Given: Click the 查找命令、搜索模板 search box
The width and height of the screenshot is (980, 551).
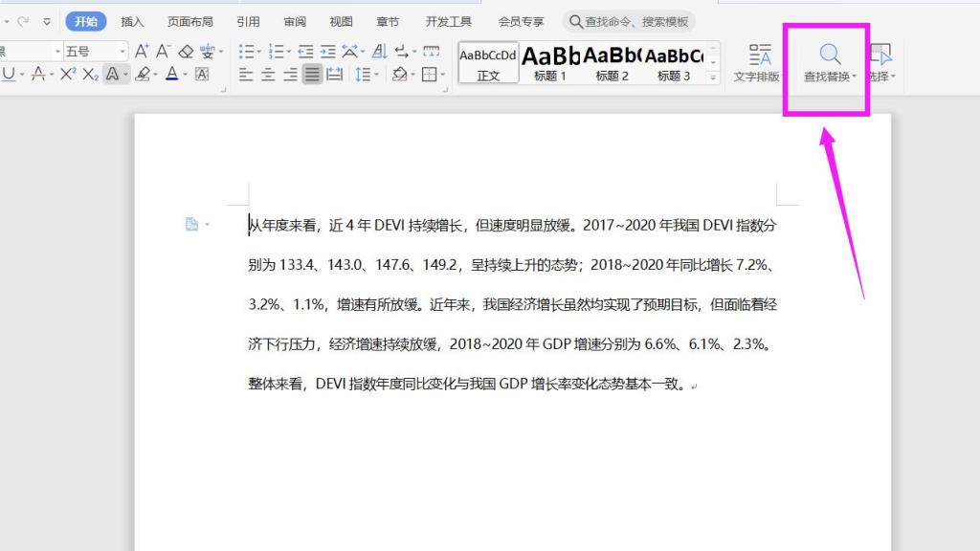Looking at the screenshot, I should coord(629,22).
